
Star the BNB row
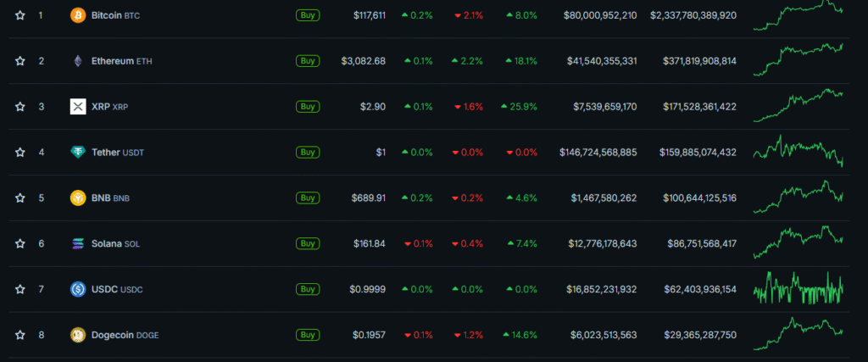point(19,198)
